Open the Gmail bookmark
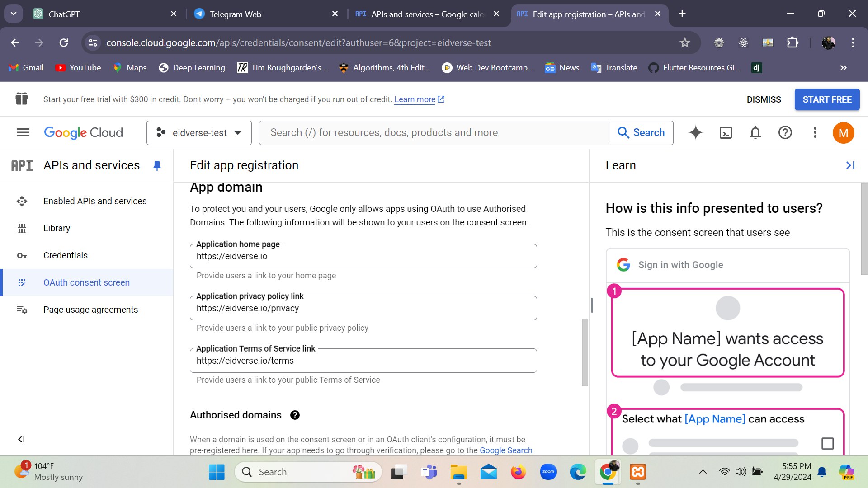This screenshot has height=488, width=868. [26, 68]
